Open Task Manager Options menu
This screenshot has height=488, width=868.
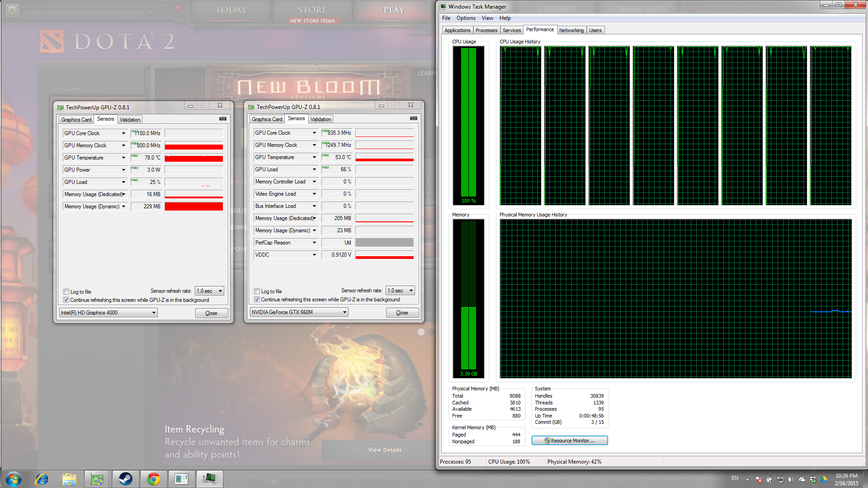point(466,18)
